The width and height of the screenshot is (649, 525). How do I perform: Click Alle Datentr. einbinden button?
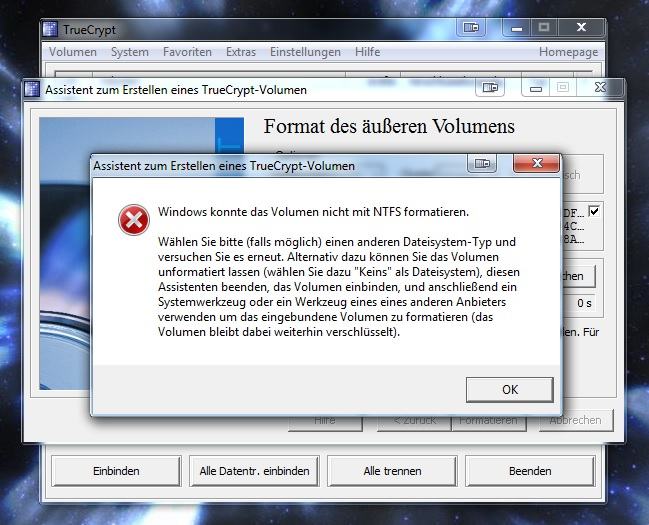(254, 471)
